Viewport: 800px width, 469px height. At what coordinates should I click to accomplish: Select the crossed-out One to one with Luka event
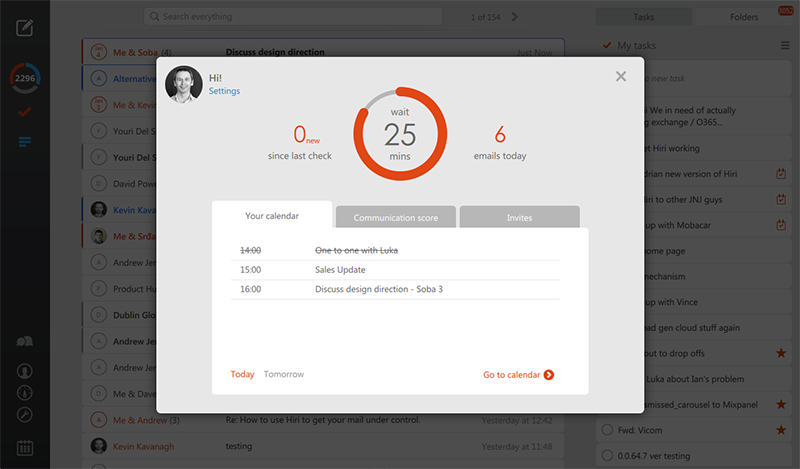(395, 251)
